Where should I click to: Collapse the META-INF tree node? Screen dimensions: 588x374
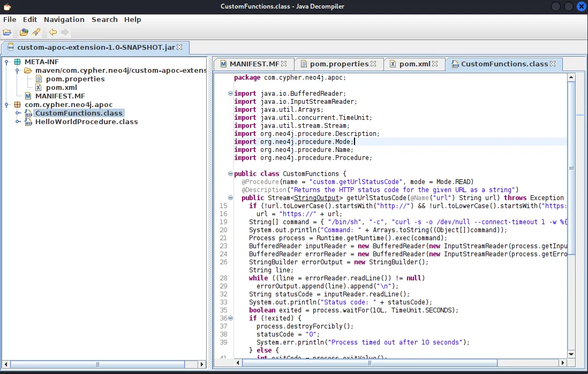(x=6, y=62)
